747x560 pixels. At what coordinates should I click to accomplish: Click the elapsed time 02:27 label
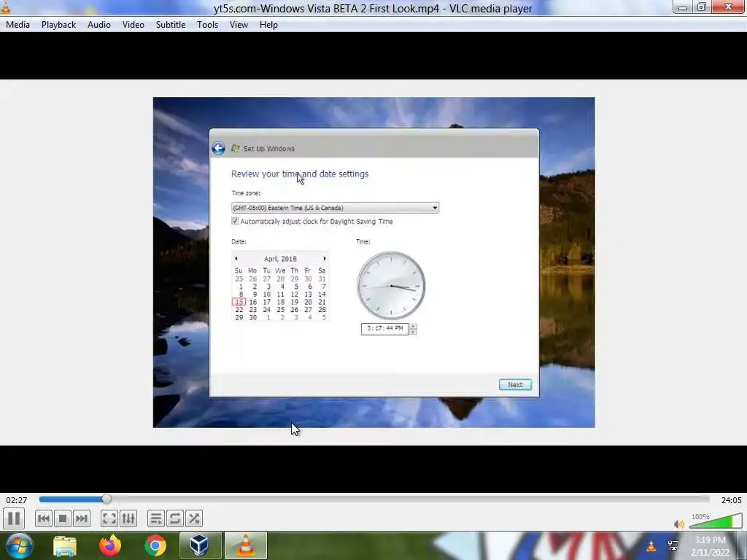coord(17,500)
